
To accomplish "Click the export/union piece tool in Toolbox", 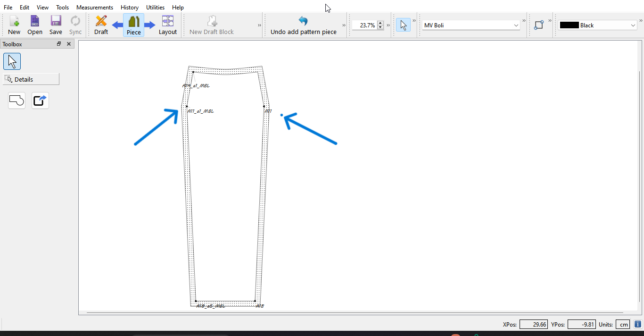I will pos(40,101).
